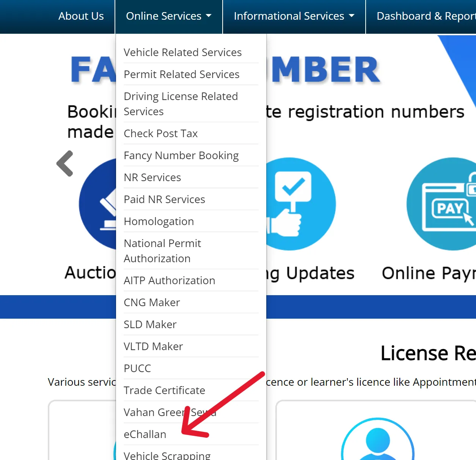This screenshot has height=460, width=476.
Task: Open the Dashboard & Report menu
Action: click(426, 16)
